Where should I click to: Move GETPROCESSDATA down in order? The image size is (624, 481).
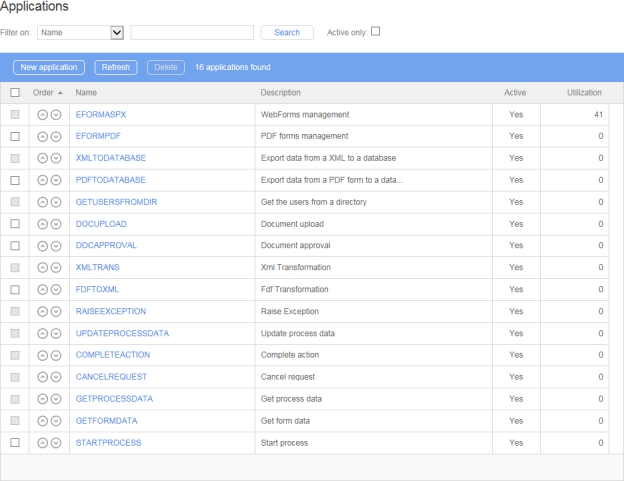point(56,399)
